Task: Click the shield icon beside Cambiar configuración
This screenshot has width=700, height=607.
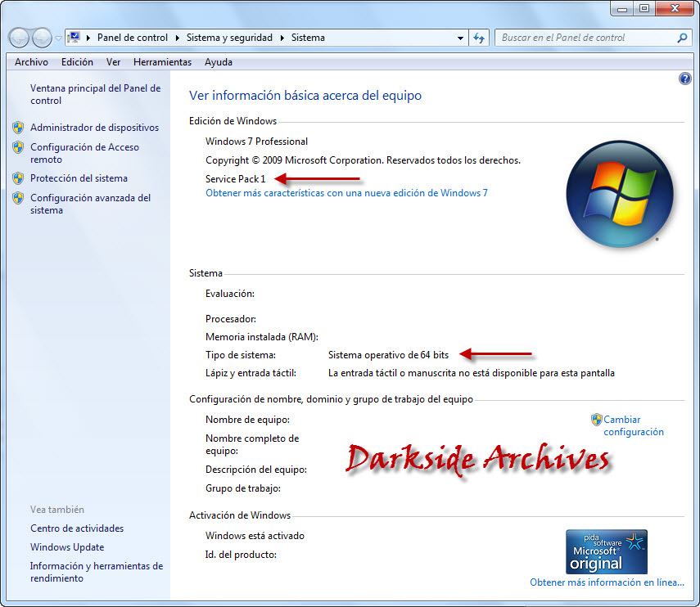Action: [596, 420]
